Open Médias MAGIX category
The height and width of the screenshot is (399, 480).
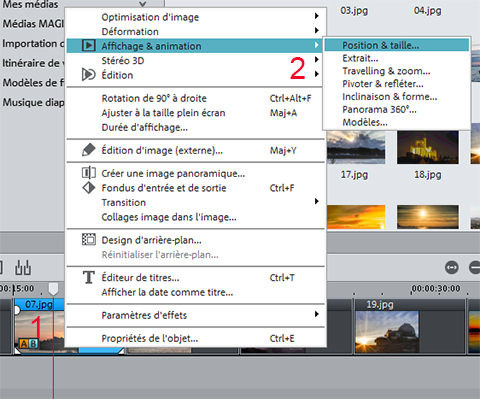coord(33,24)
